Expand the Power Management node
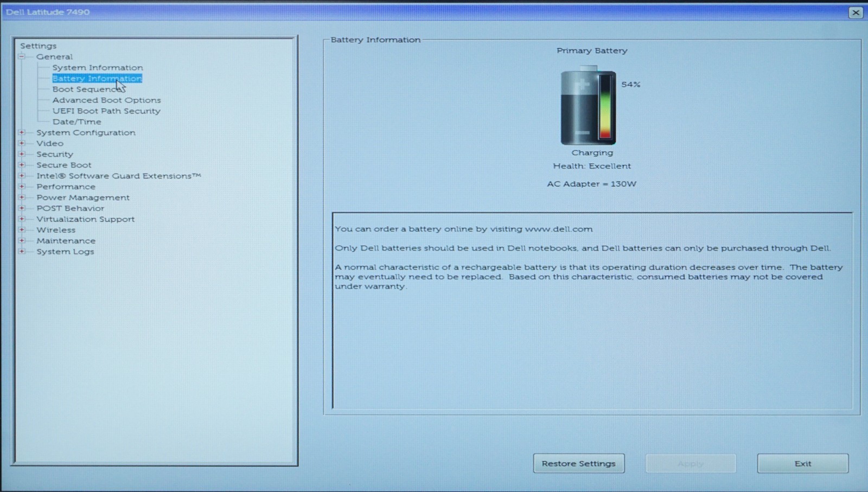The image size is (868, 492). 22,197
